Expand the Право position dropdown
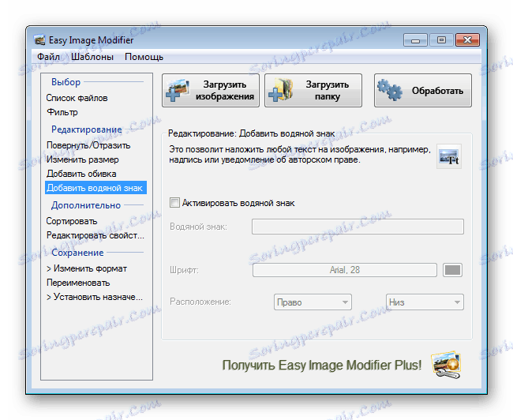This screenshot has height=420, width=513. coord(313,302)
